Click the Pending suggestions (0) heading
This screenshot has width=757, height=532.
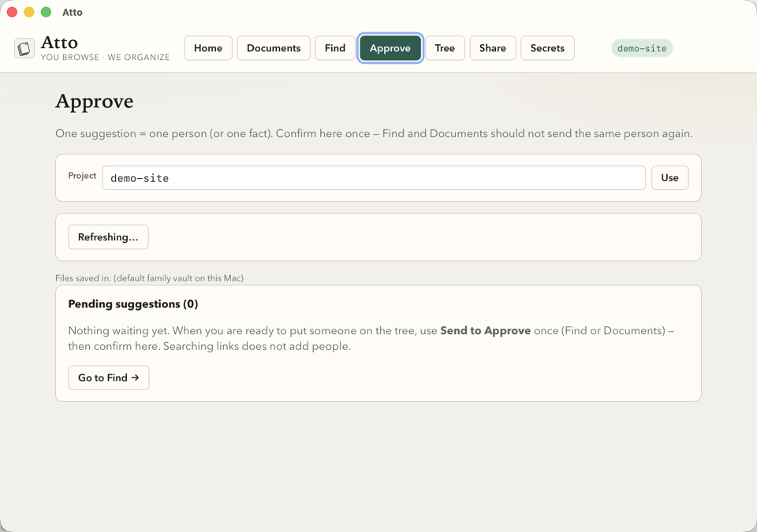[x=132, y=303]
